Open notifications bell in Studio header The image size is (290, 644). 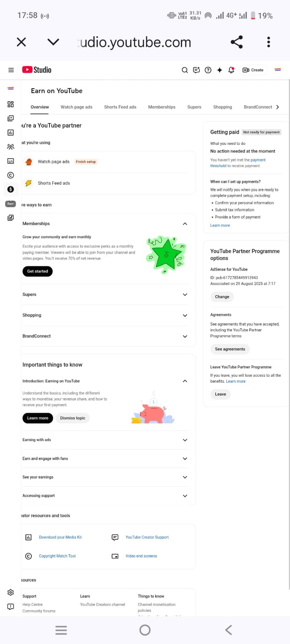coord(231,70)
